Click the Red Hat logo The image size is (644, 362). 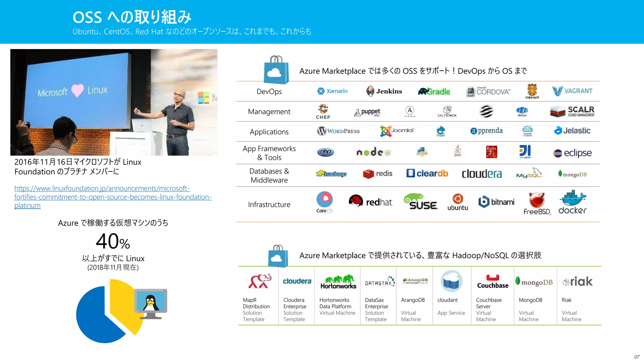[370, 201]
